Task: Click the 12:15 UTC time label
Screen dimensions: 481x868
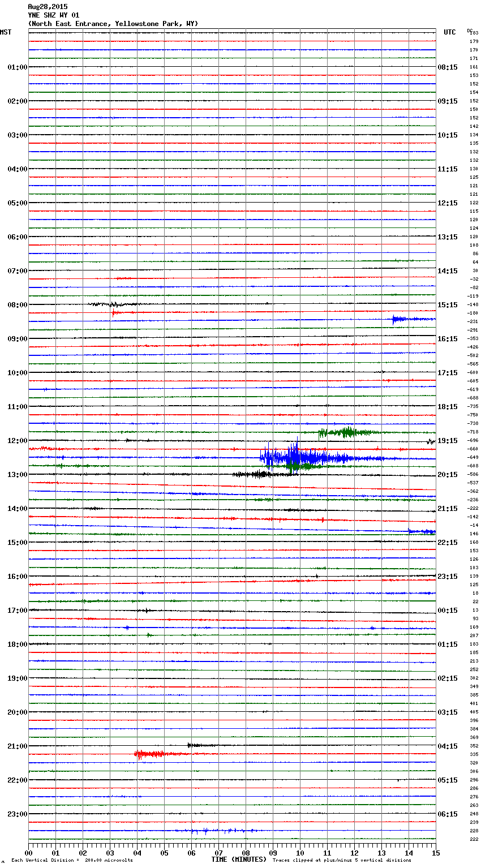Action: tap(448, 203)
